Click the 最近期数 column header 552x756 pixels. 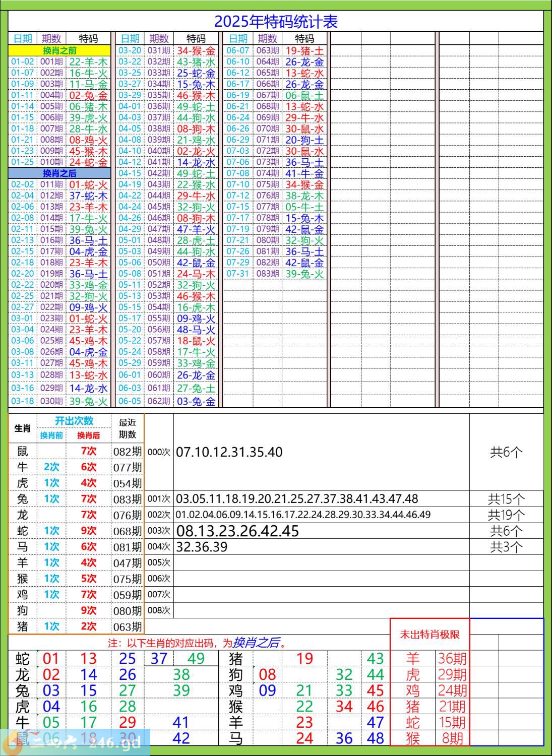click(x=128, y=428)
